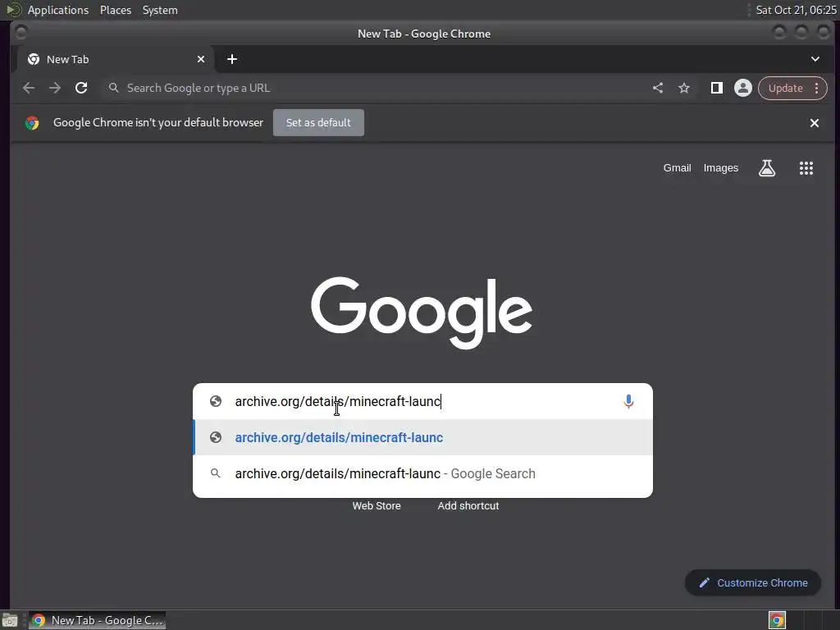The image size is (840, 630).
Task: Open the System menu
Action: [160, 10]
